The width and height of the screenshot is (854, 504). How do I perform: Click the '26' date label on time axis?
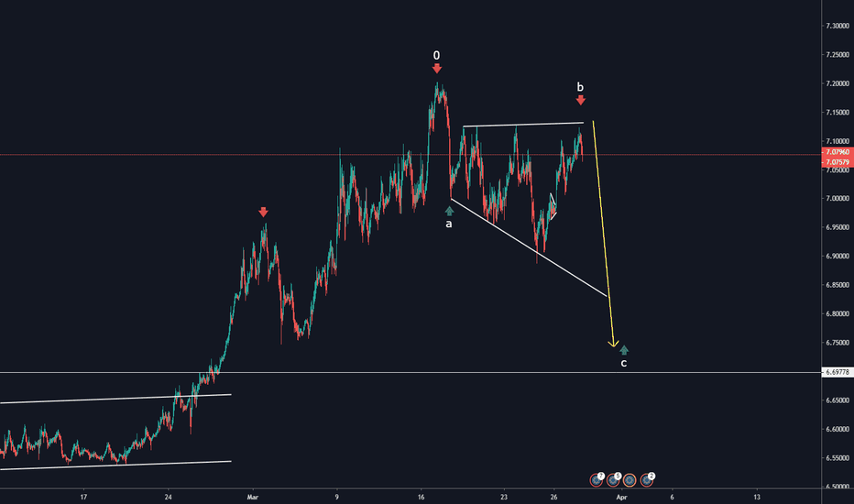[553, 497]
